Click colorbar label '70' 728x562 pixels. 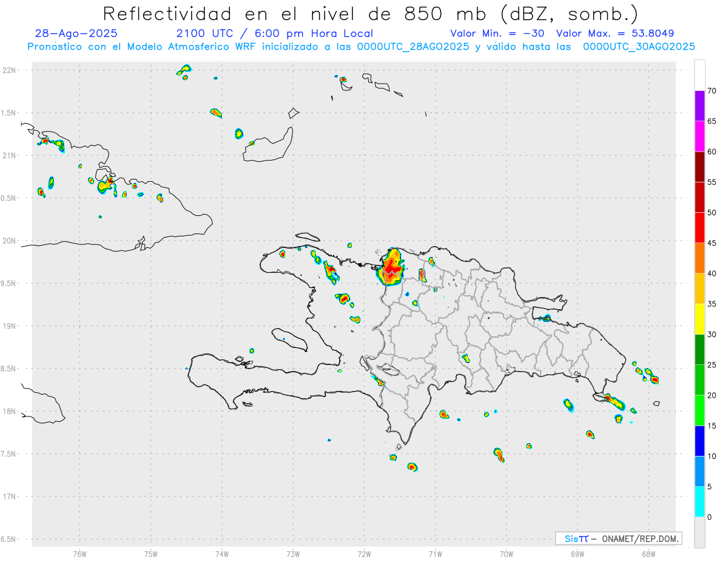(x=712, y=91)
